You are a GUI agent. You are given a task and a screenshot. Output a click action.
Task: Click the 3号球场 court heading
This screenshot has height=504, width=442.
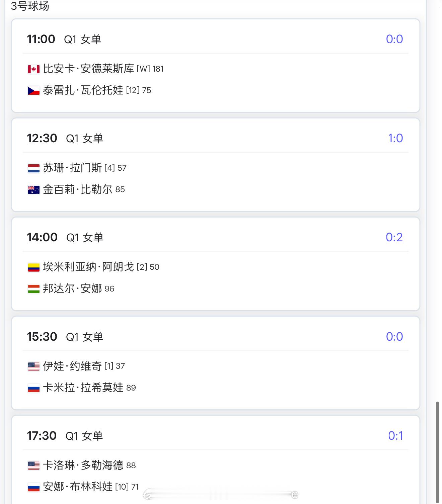click(30, 6)
